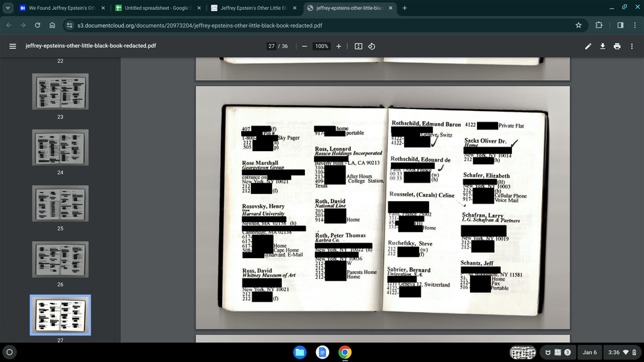Bookmark this page with the star icon
Viewport: 644px width, 362px height.
point(578,25)
